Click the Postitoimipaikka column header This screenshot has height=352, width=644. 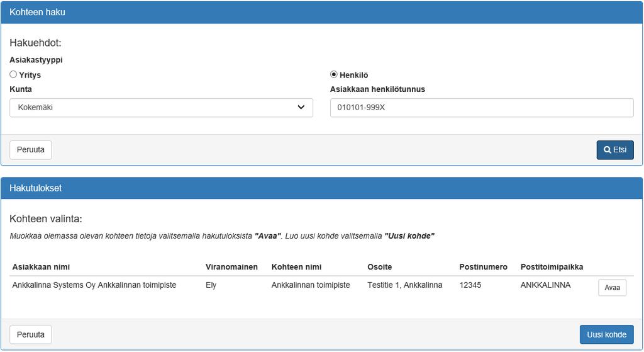[x=552, y=267]
